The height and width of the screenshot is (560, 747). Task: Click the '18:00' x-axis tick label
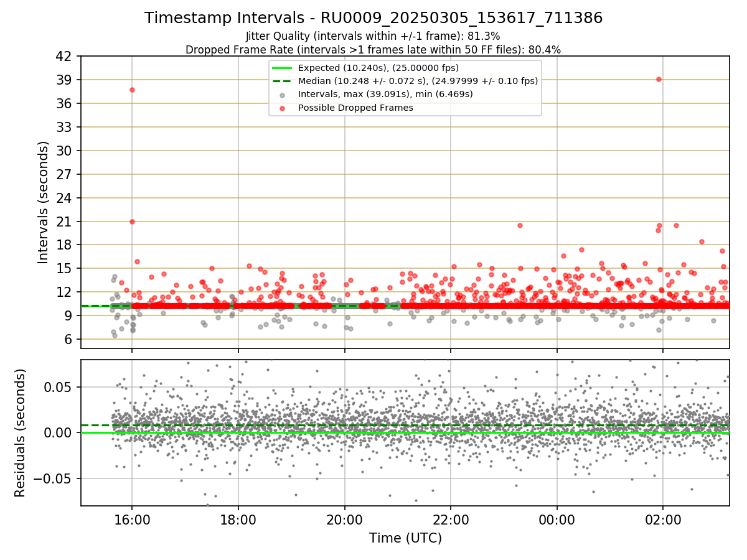[x=238, y=519]
